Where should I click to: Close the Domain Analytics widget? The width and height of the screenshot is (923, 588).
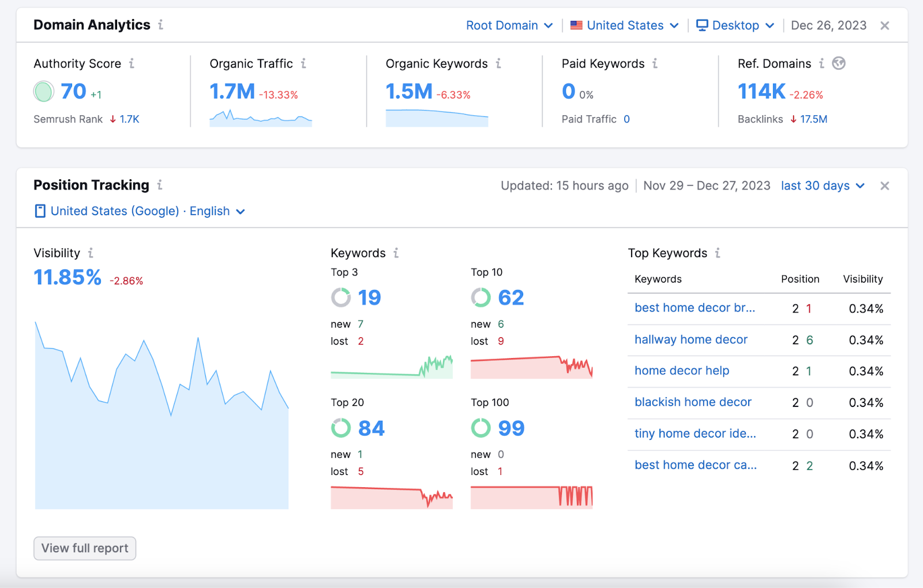coord(884,25)
